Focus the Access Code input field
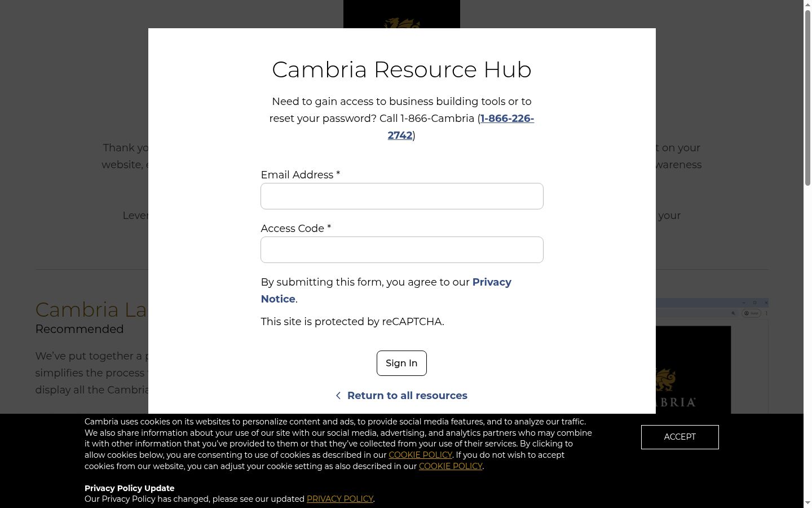This screenshot has height=508, width=812. (x=401, y=249)
